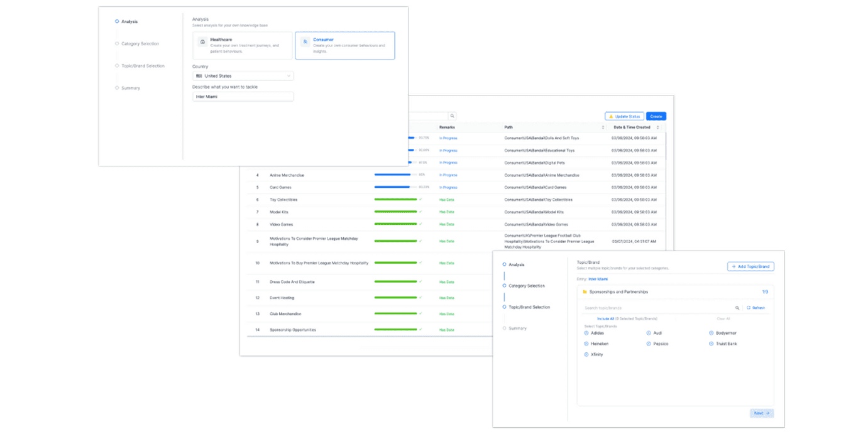Click the Consumer analysis card icon
The width and height of the screenshot is (868, 434).
(305, 42)
